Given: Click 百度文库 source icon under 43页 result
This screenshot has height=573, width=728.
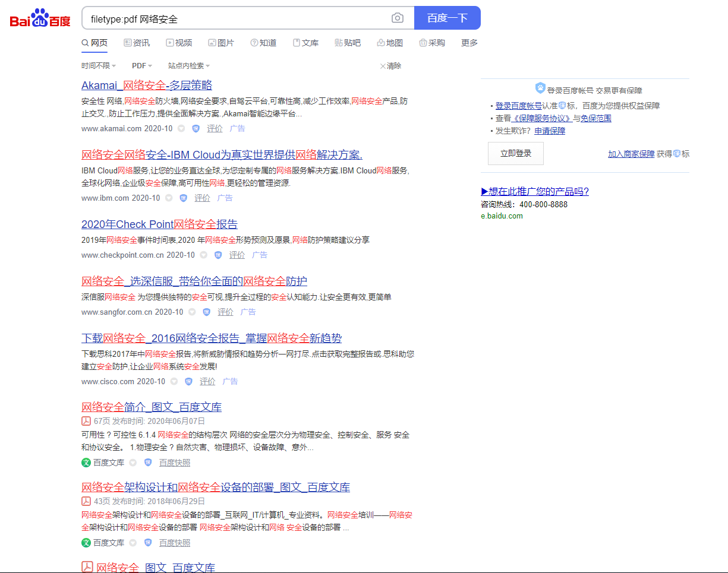Looking at the screenshot, I should click(x=86, y=543).
